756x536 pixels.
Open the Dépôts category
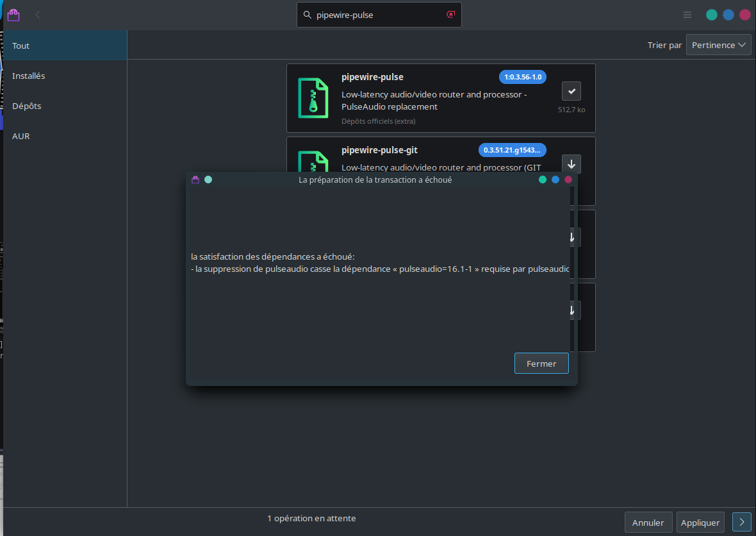coord(65,106)
